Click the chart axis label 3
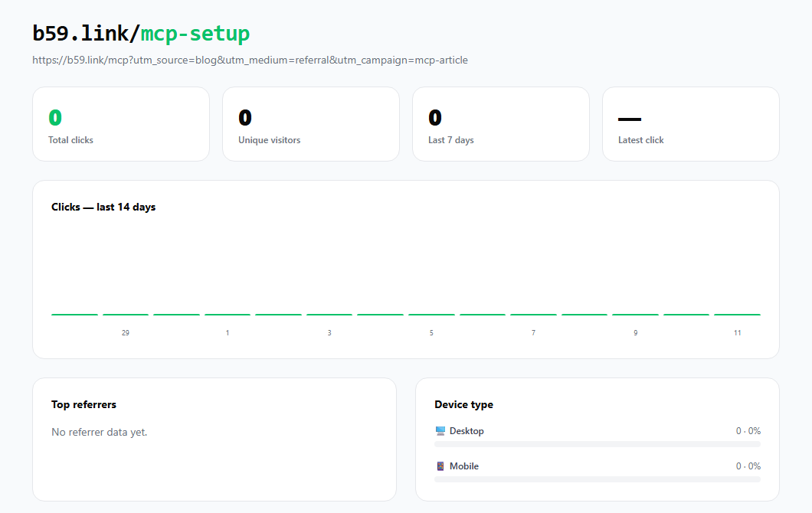Screen dimensions: 812x513 point(329,333)
